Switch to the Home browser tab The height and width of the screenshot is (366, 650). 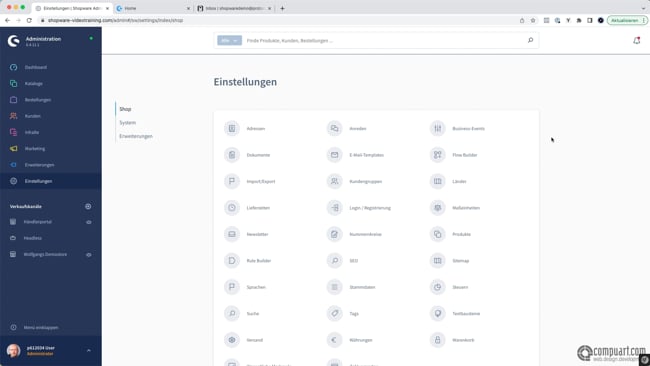coord(153,8)
